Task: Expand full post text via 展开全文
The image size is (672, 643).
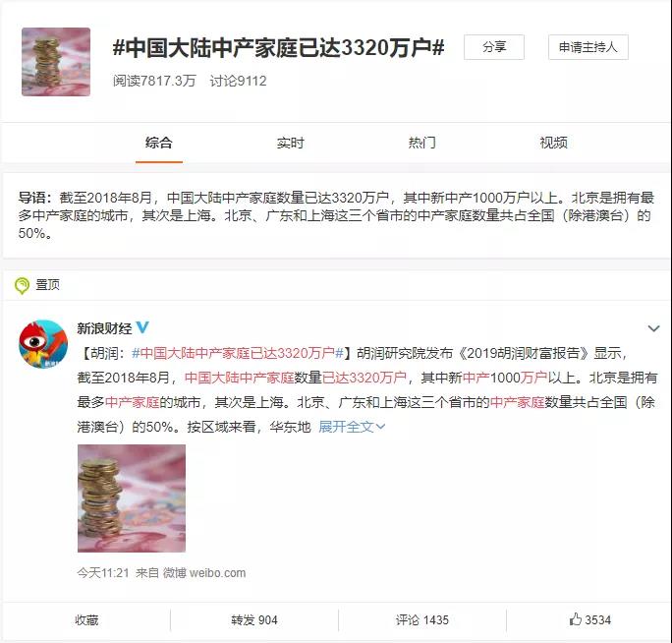Action: [x=352, y=427]
